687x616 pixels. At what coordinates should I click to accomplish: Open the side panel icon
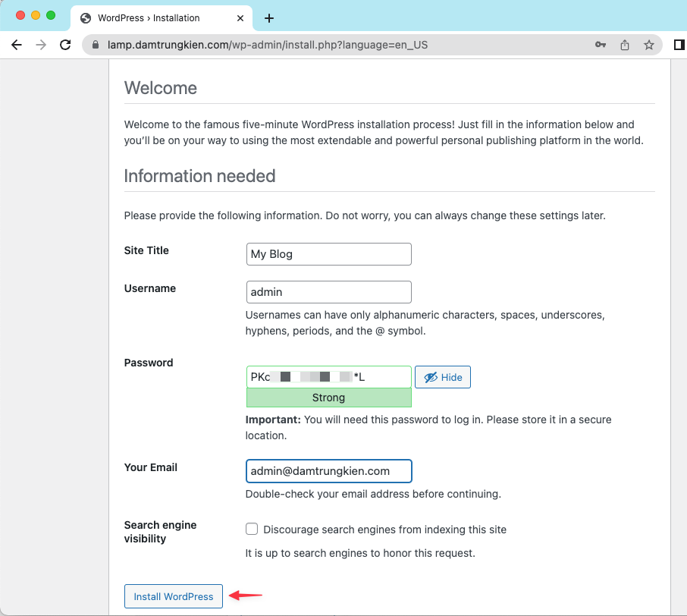[679, 45]
